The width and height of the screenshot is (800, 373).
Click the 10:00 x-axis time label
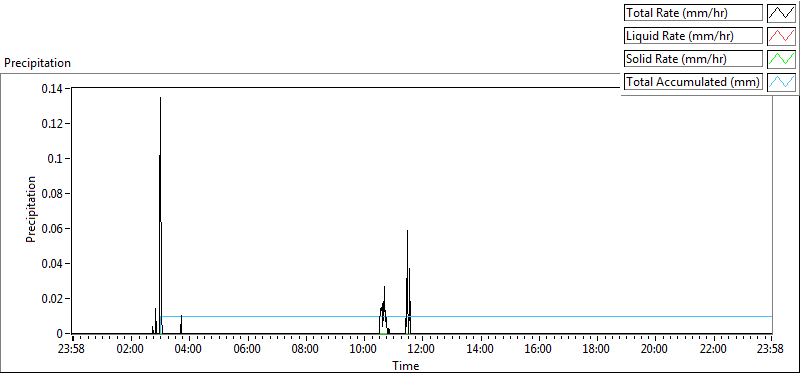pos(364,350)
